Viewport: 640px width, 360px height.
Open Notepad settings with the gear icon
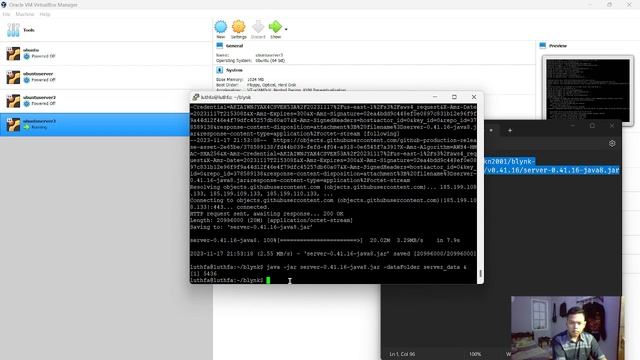(x=612, y=143)
